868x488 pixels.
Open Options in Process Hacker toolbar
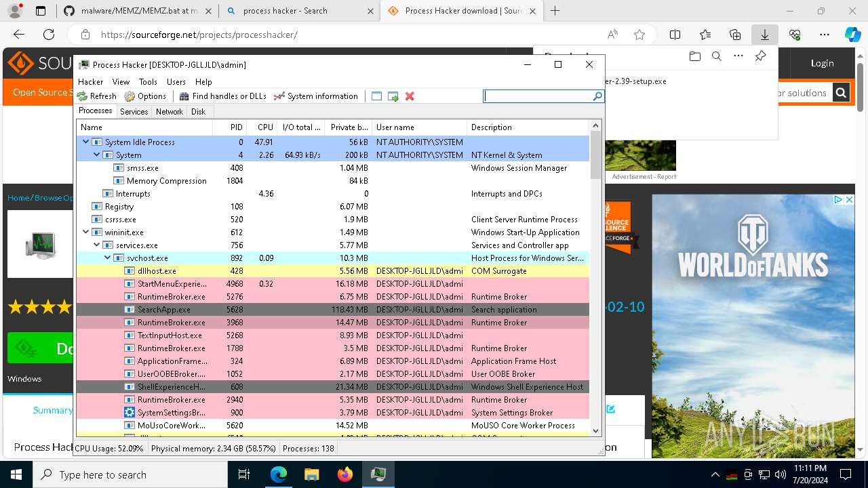[x=145, y=96]
